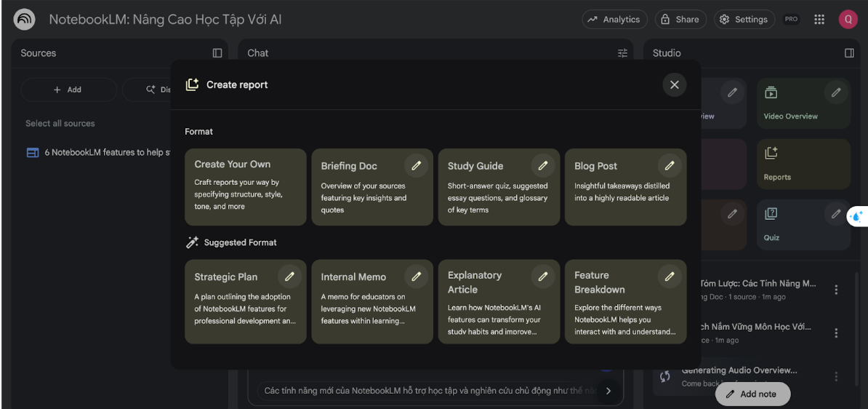Open more options for first Studio note
This screenshot has height=409, width=868.
tap(836, 290)
